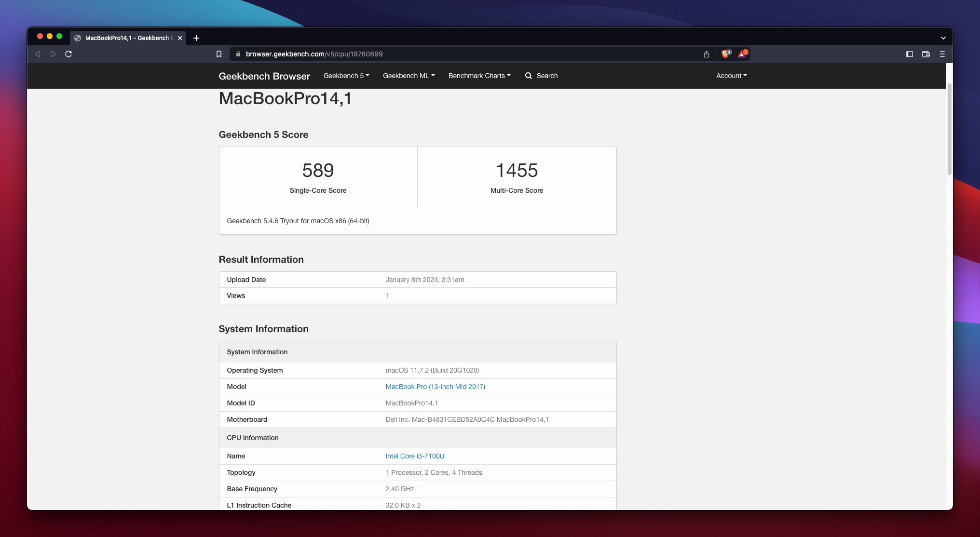Click the Multi-Core Score label

tap(517, 190)
